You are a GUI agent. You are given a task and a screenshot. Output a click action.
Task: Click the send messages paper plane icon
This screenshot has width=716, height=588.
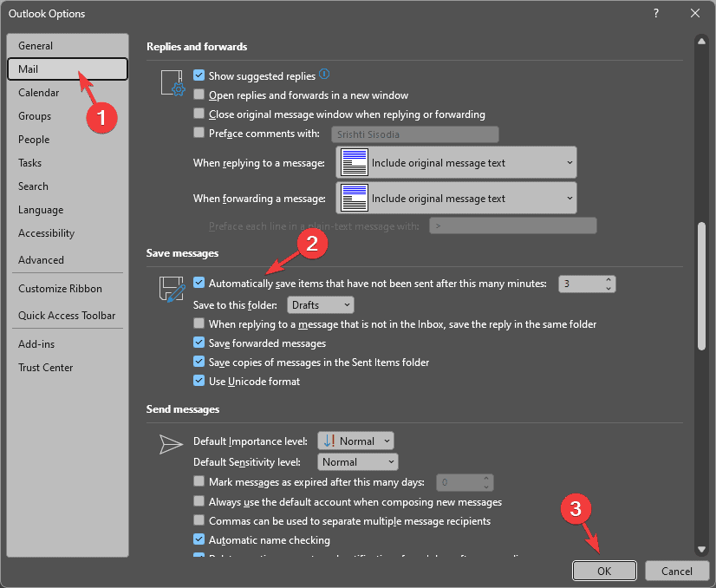click(171, 444)
